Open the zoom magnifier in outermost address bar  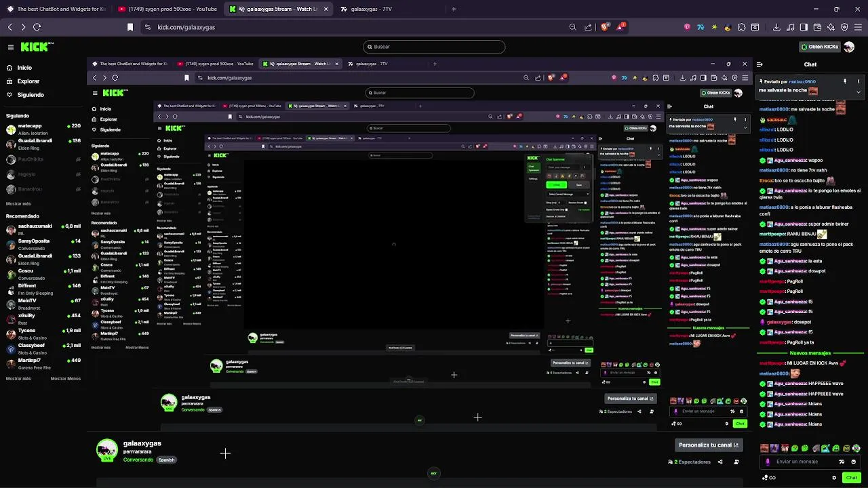[572, 27]
